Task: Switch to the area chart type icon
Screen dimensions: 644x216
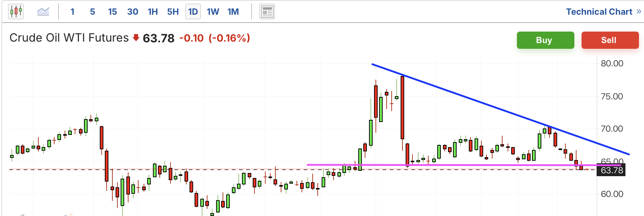Action: click(x=43, y=11)
